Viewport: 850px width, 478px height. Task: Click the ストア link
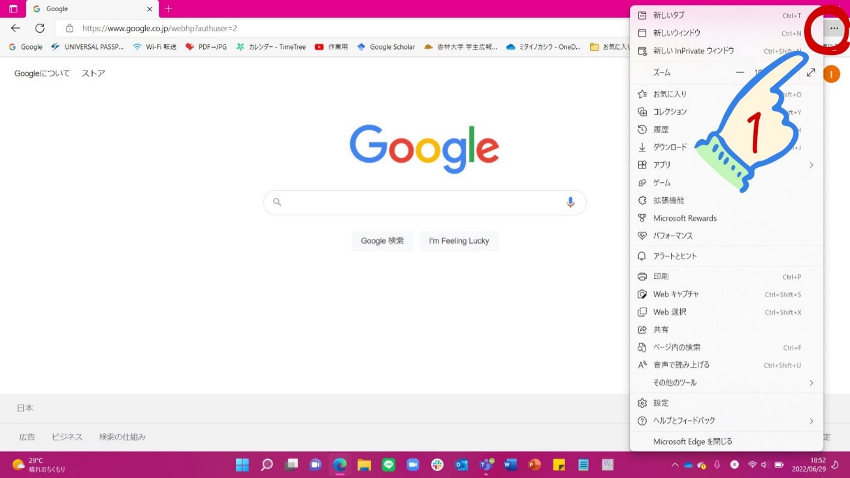tap(93, 73)
